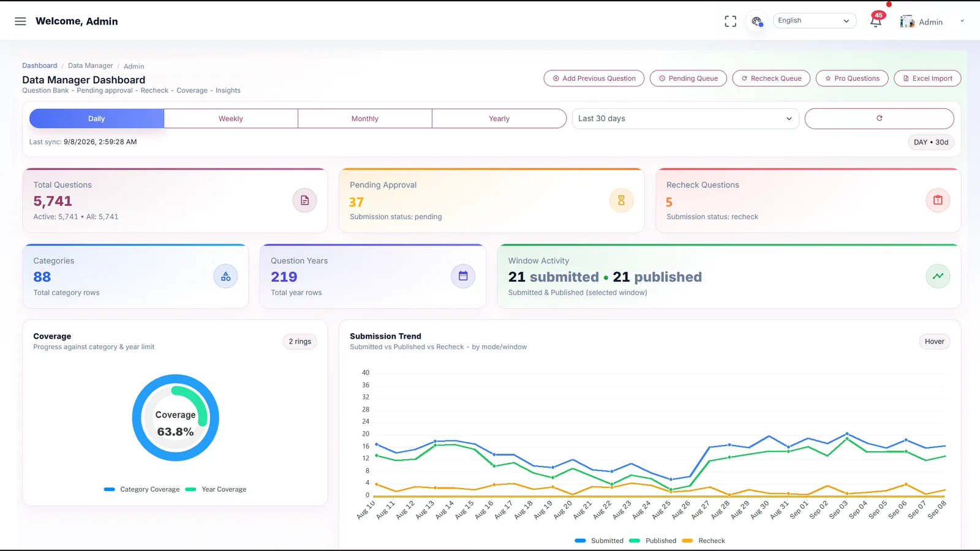This screenshot has height=551, width=980.
Task: Click the Categories shapes icon
Action: point(225,276)
